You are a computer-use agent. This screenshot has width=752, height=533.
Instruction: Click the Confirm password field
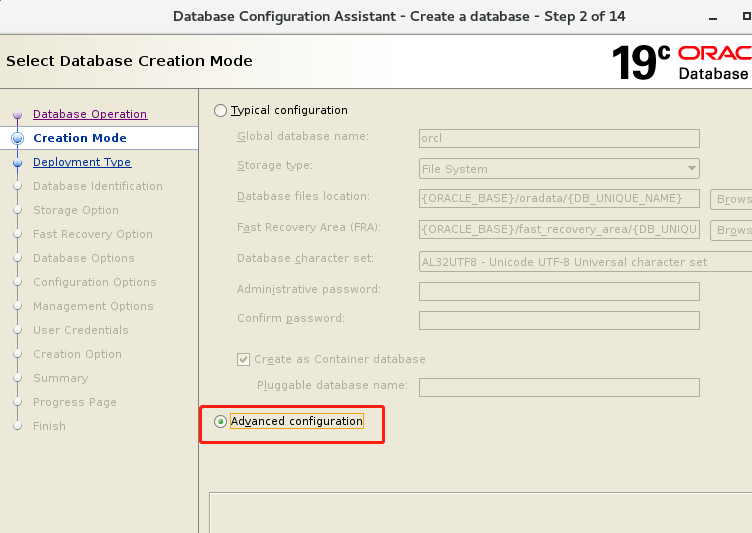(559, 320)
